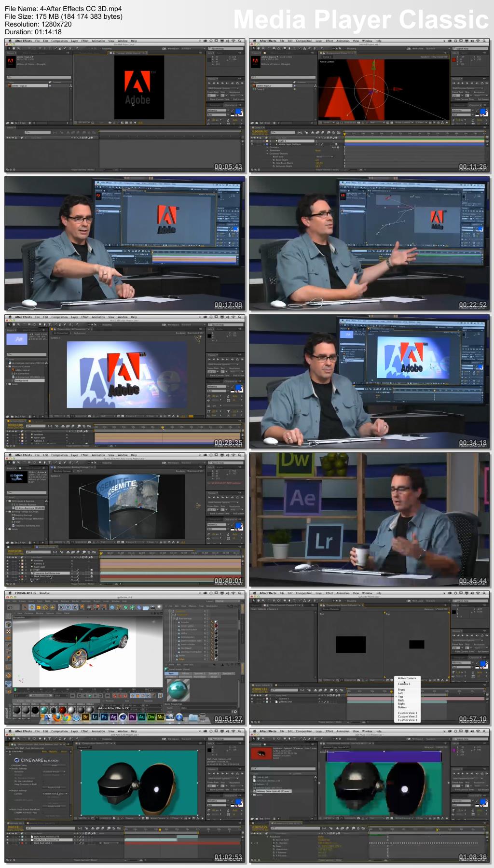
Task: Hide the gallardo.c4d layer, 00:57:10 frame
Action: [252, 702]
